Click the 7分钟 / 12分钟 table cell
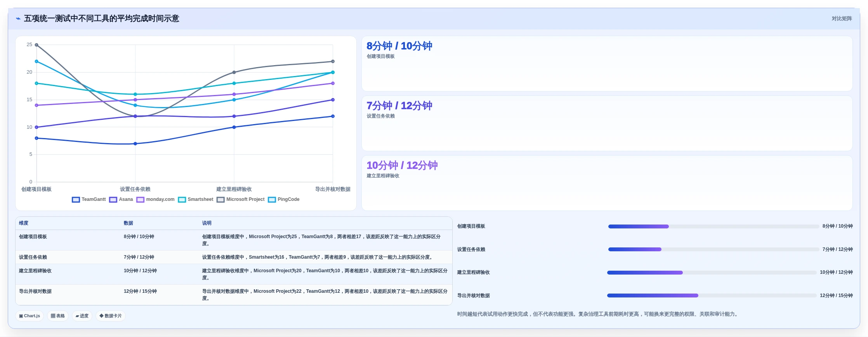Screen dimensions: 868x337 [139, 257]
